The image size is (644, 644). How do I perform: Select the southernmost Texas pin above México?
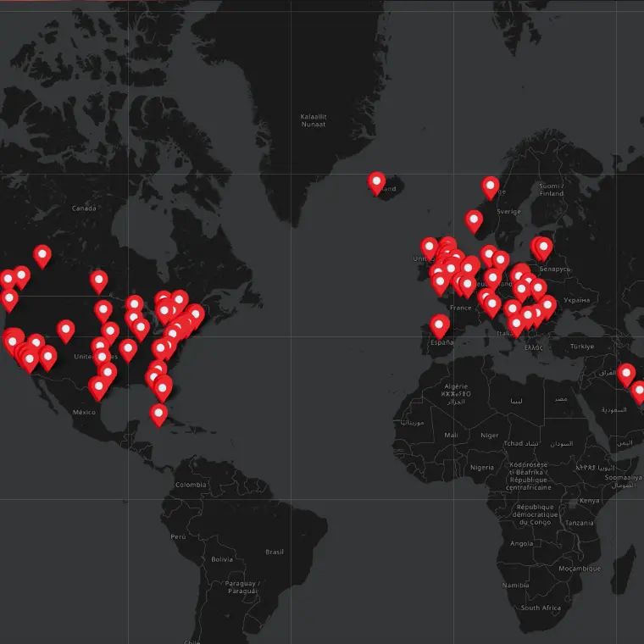point(99,388)
